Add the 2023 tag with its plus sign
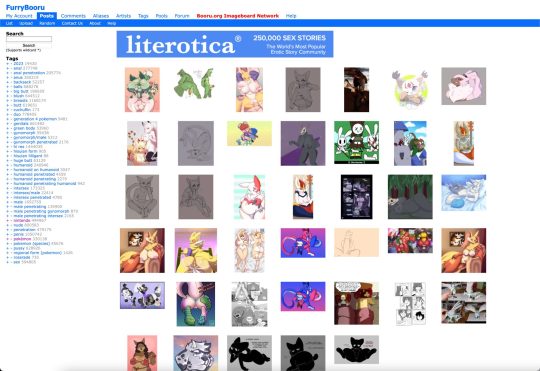540x371 pixels. pyautogui.click(x=7, y=64)
